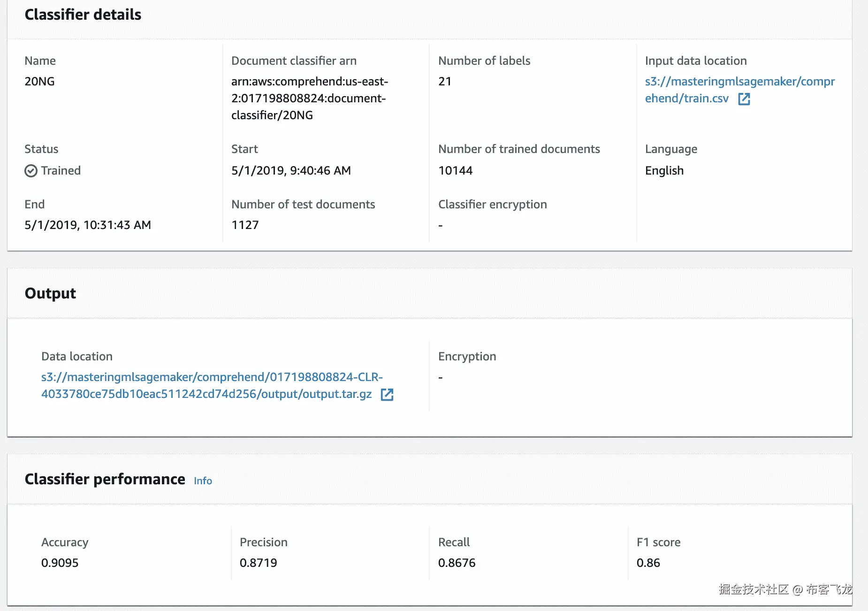Image resolution: width=868 pixels, height=611 pixels.
Task: Select the document classifier arn text
Action: pos(309,98)
